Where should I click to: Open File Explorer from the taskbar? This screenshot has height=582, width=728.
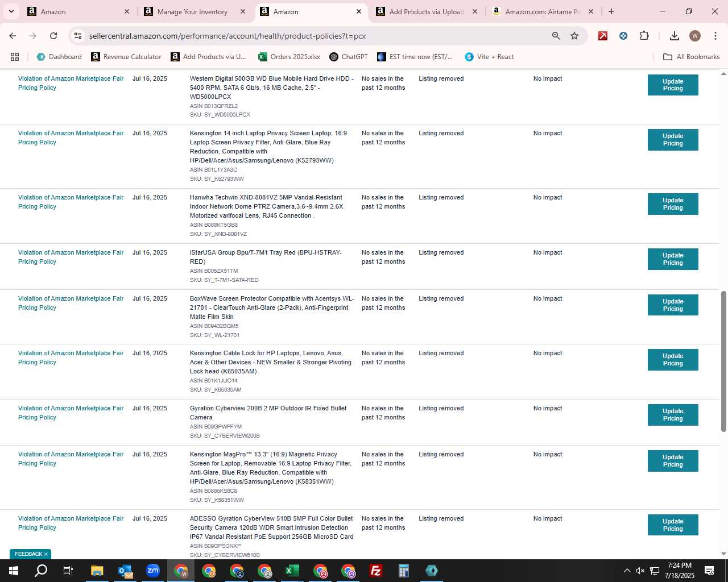click(x=97, y=571)
